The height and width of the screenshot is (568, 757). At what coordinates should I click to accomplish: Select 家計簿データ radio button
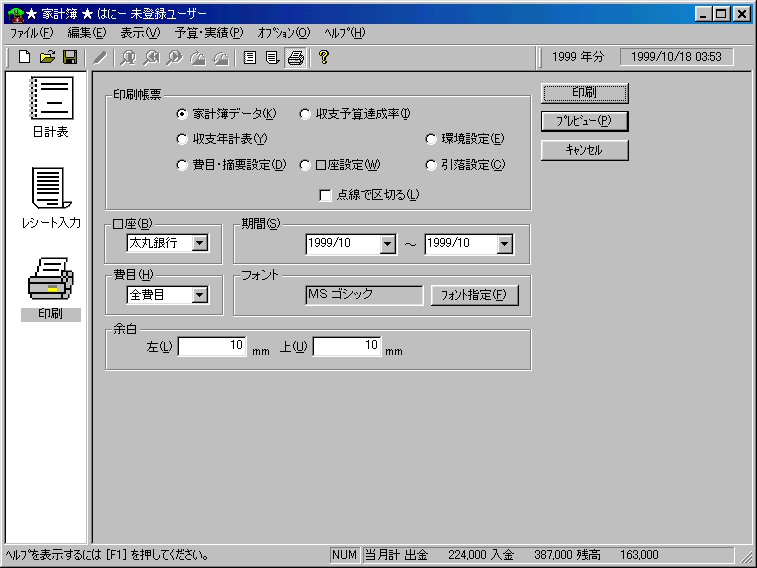click(x=182, y=114)
